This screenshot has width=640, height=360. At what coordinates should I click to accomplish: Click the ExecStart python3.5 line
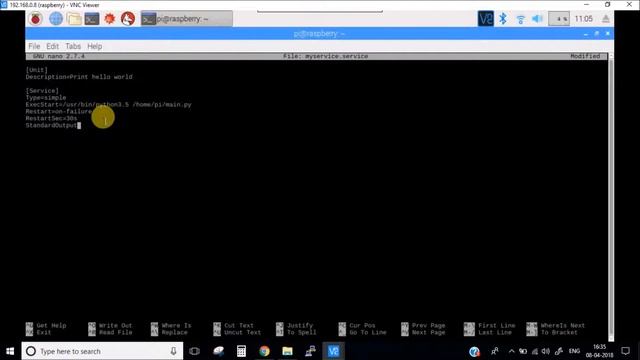tap(109, 104)
